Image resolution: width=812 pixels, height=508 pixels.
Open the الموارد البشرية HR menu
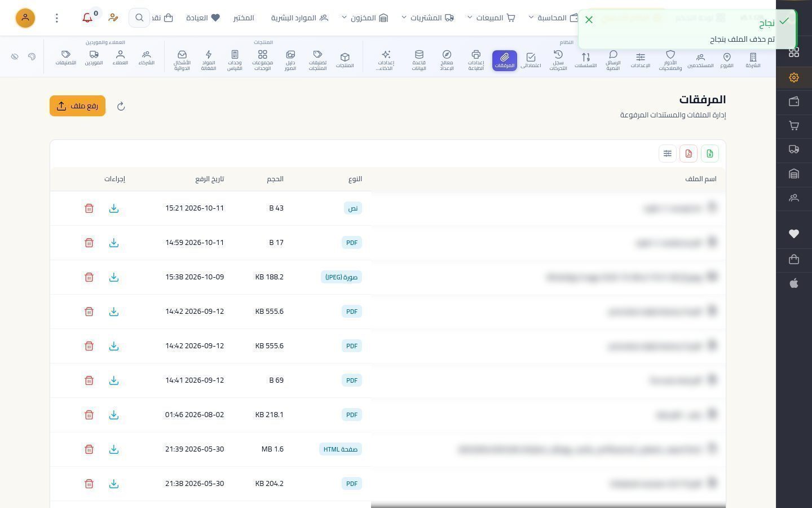(x=299, y=18)
